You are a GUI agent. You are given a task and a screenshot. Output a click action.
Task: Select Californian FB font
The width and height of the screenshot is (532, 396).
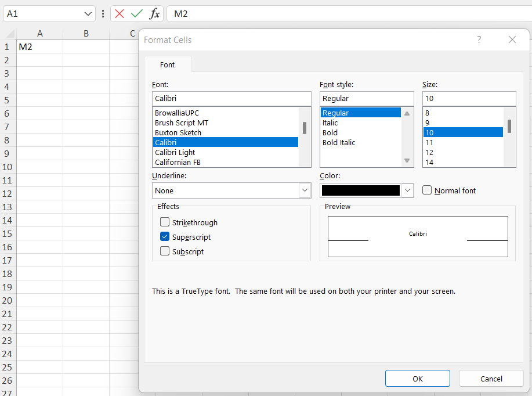tap(225, 162)
